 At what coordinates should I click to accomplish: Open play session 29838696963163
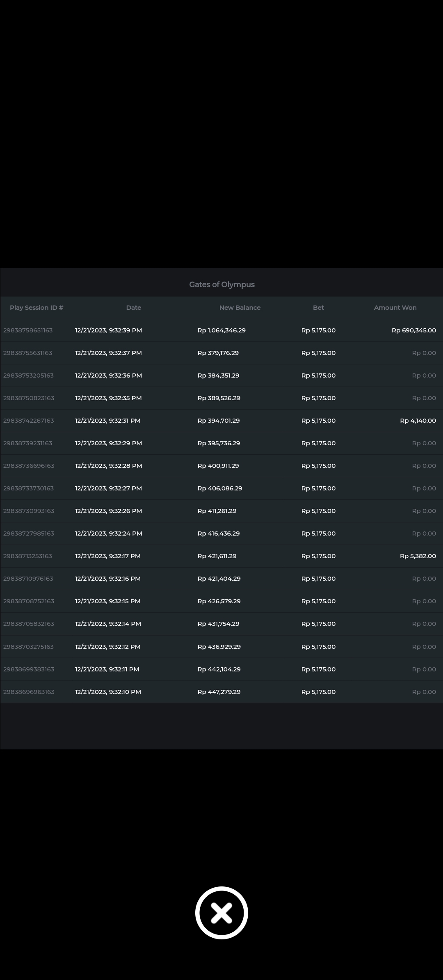[x=29, y=692]
